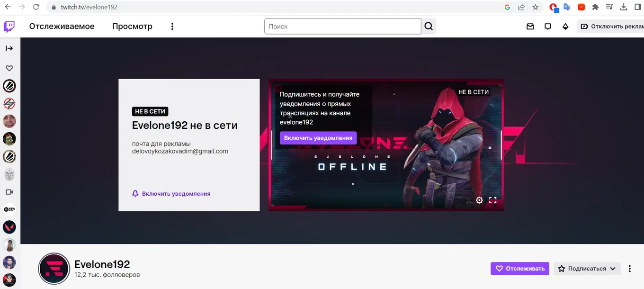Open the Просмотр tab
The width and height of the screenshot is (644, 289).
point(132,27)
